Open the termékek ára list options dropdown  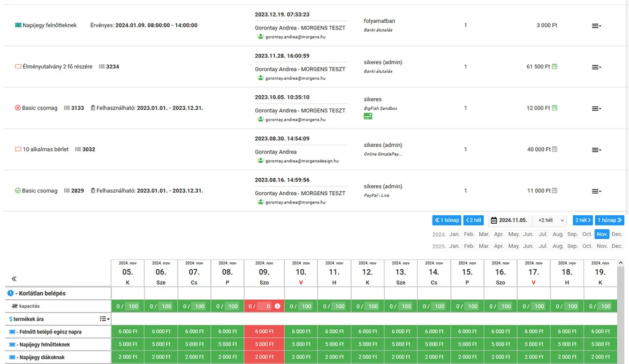(x=105, y=318)
